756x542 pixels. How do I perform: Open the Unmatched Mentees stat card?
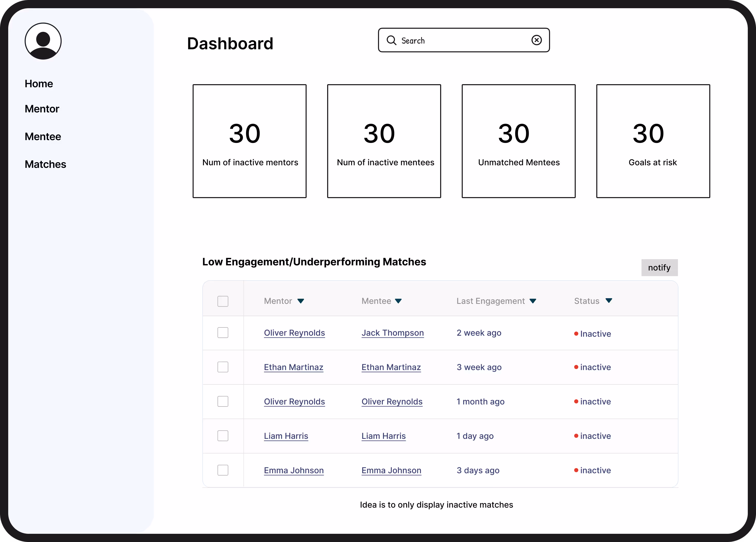pos(518,141)
